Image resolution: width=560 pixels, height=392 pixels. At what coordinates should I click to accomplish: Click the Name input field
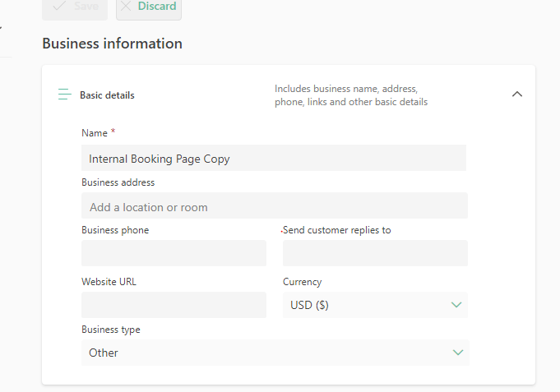coord(274,159)
